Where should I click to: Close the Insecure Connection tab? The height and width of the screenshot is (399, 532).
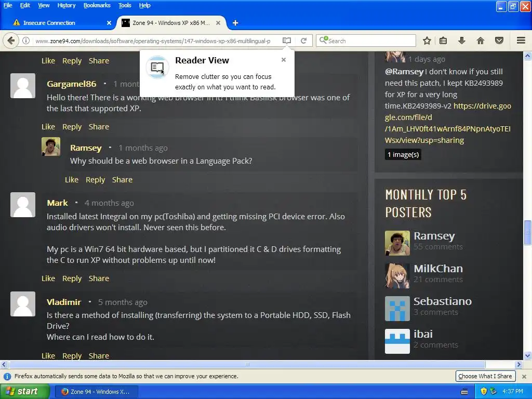pos(109,23)
